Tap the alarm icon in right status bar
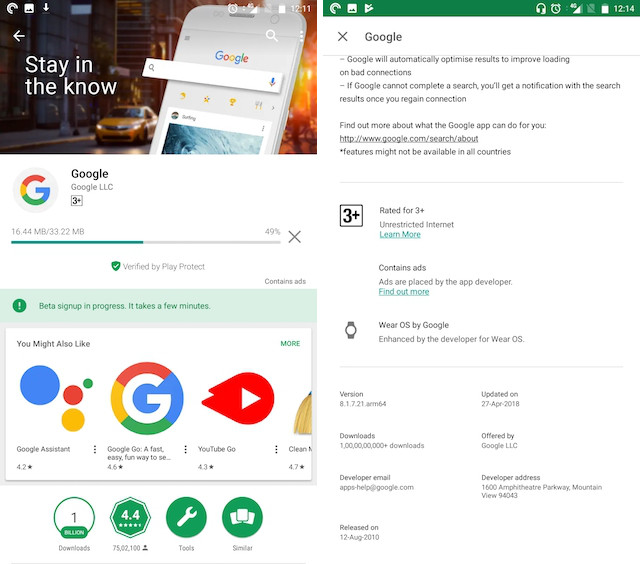The image size is (640, 564). [x=556, y=8]
